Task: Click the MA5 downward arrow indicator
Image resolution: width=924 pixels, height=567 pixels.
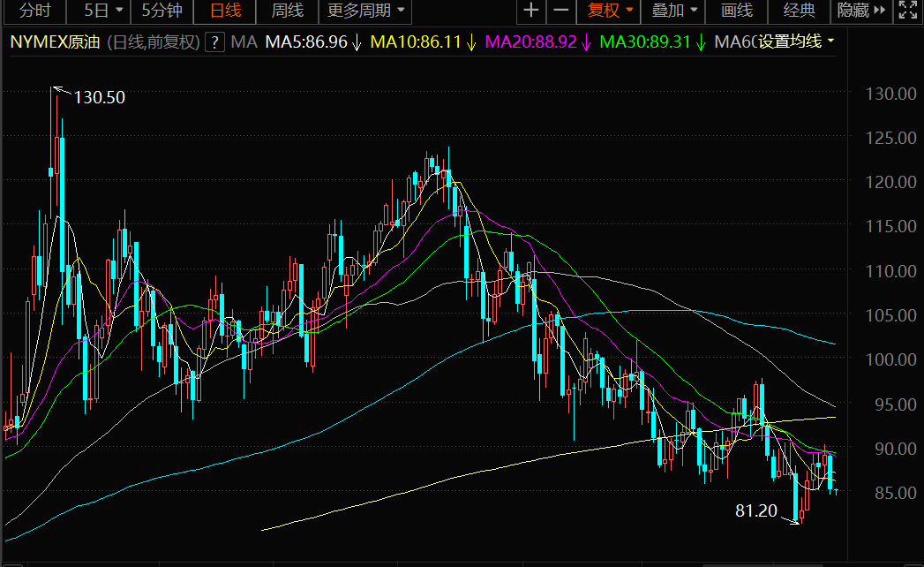Action: tap(357, 42)
